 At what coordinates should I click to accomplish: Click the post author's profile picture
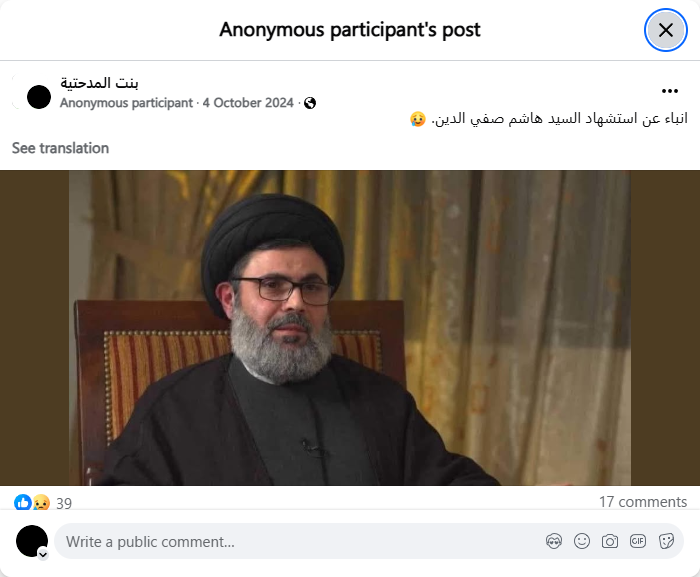(39, 97)
